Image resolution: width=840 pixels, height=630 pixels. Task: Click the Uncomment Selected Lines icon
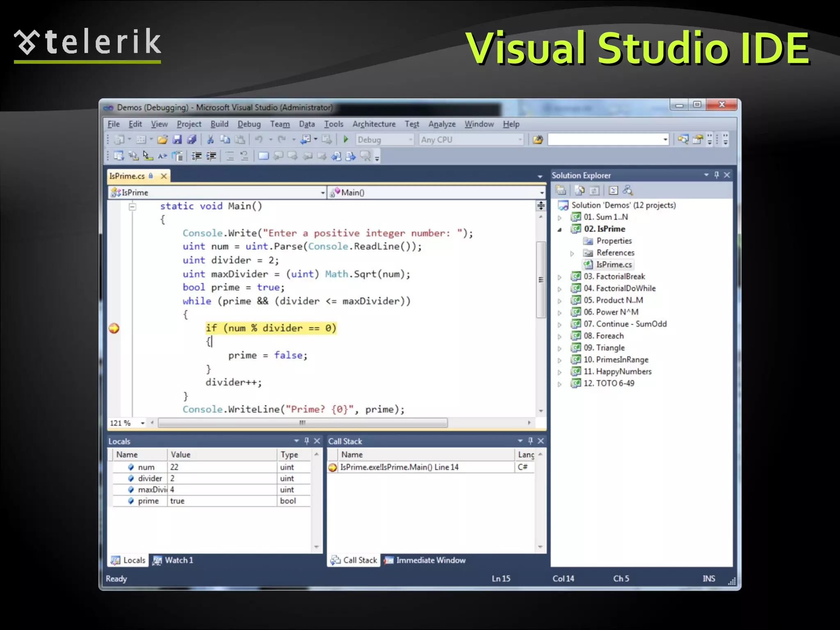(244, 156)
